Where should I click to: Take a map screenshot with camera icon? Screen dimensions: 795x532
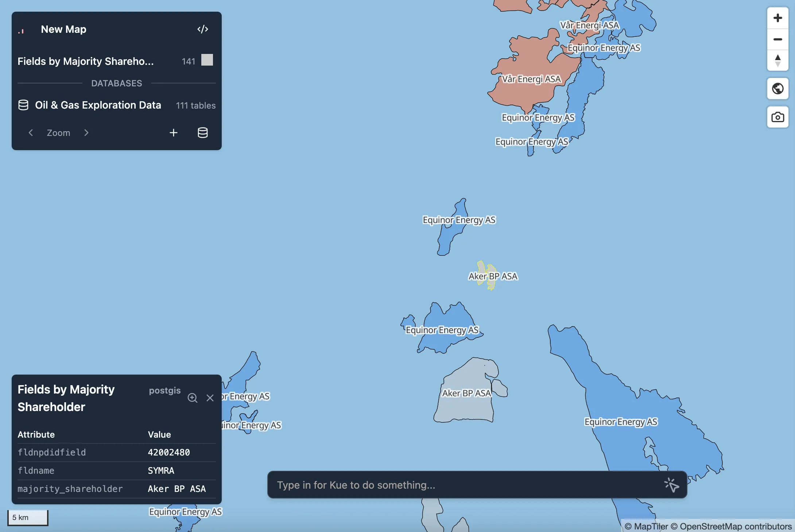tap(778, 117)
